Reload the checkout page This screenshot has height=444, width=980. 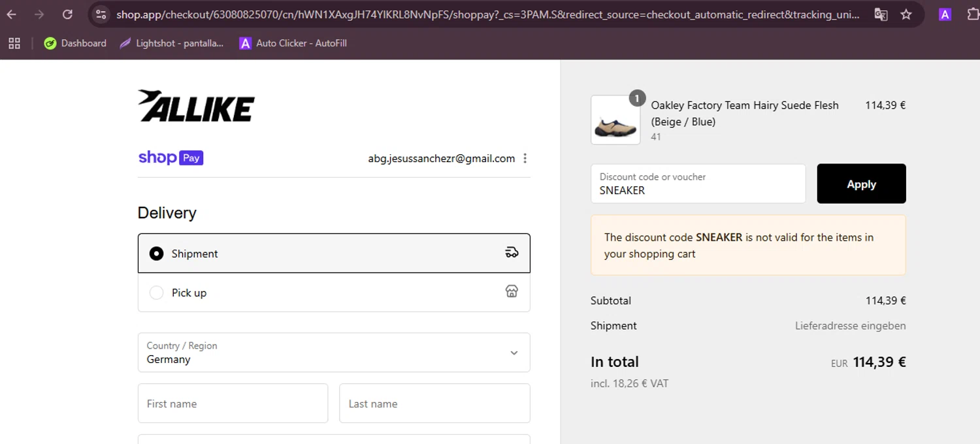click(x=67, y=14)
